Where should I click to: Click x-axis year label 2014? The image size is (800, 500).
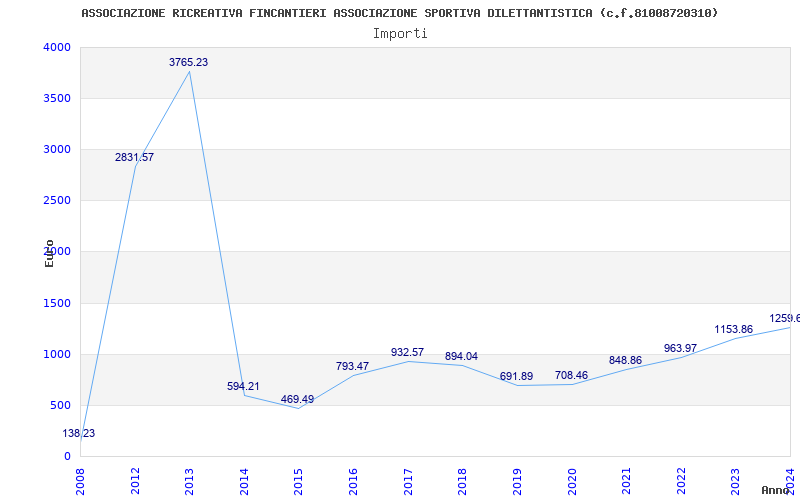coord(244,481)
